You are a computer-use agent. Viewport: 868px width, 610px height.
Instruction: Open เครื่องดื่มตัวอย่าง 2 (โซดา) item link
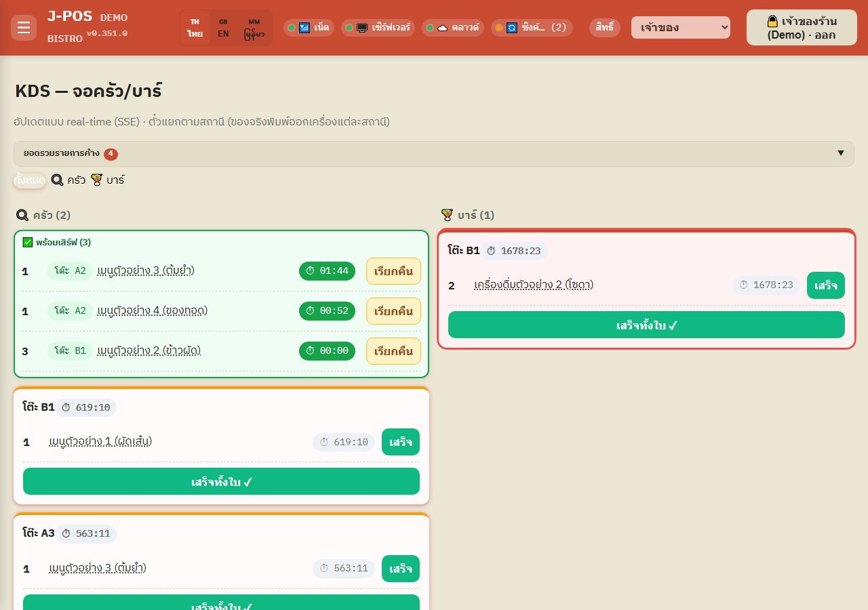(534, 285)
